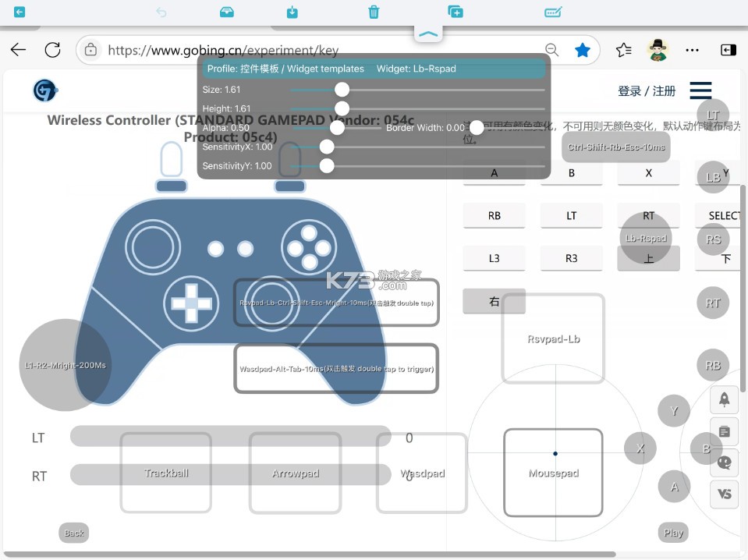The height and width of the screenshot is (560, 748).
Task: Click the zoom-out magnifier in address bar
Action: coord(552,50)
